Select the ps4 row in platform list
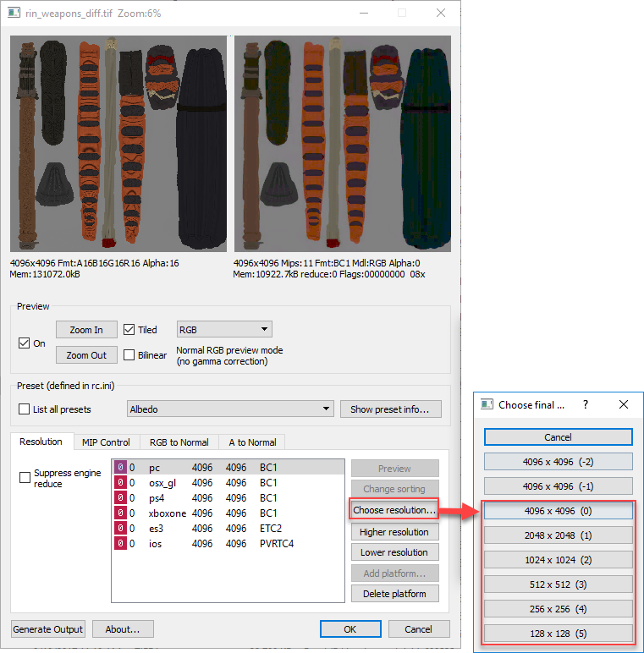Screen dimensions: 644x653 click(x=228, y=498)
